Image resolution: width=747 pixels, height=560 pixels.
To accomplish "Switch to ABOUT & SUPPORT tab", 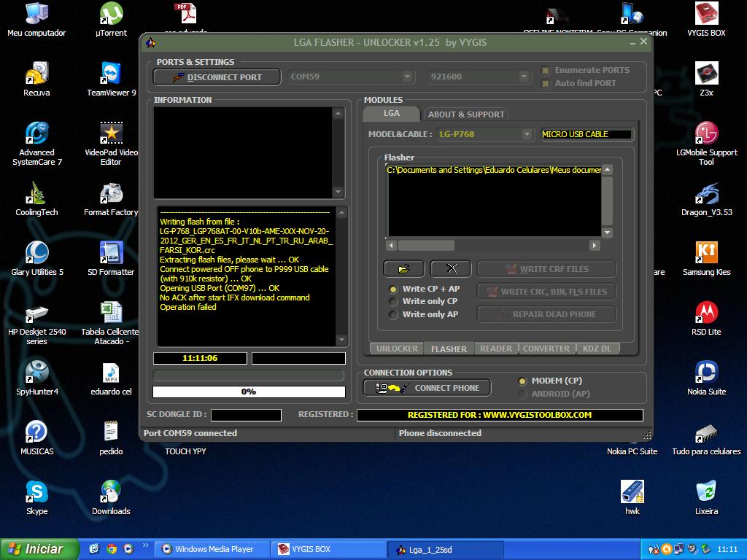I will [x=466, y=114].
